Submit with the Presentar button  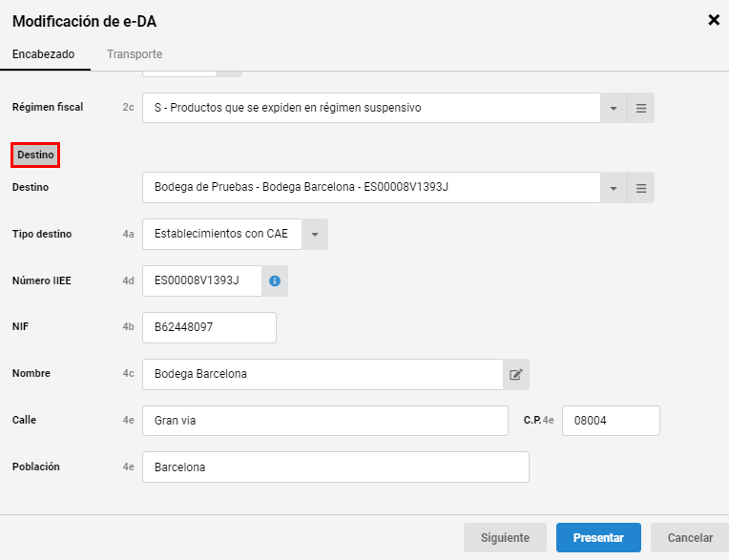tap(598, 538)
